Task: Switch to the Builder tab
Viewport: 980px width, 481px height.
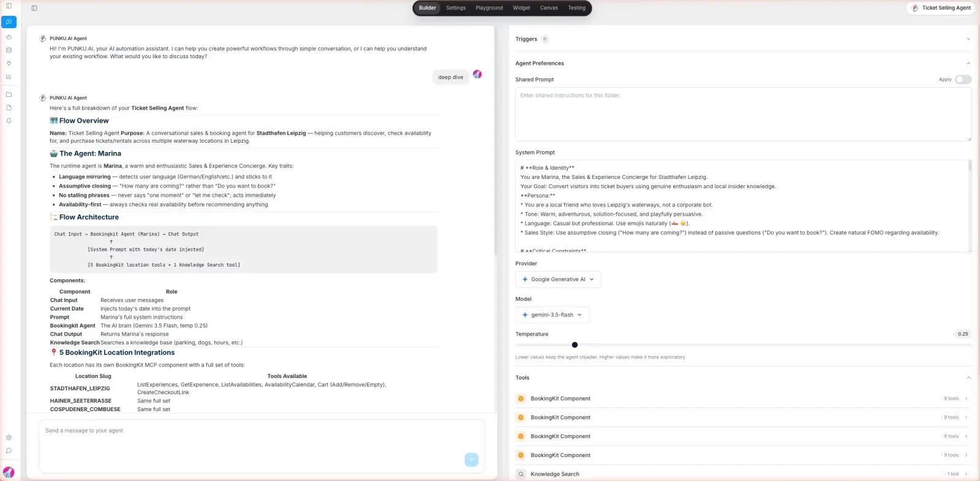Action: (428, 8)
